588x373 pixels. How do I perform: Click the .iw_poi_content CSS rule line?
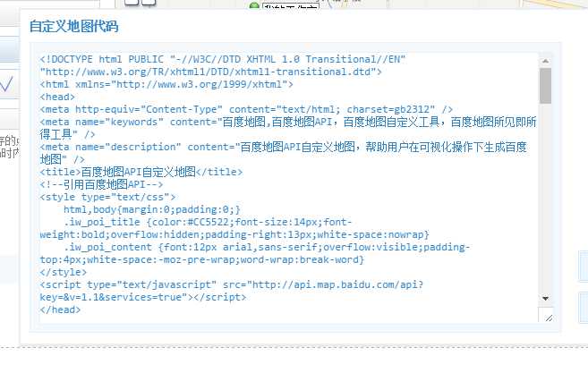tap(267, 247)
